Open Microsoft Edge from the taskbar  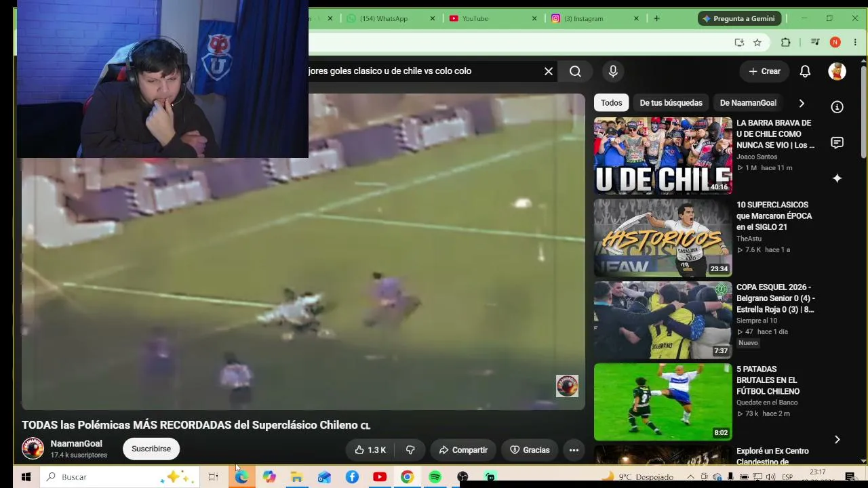tap(241, 477)
